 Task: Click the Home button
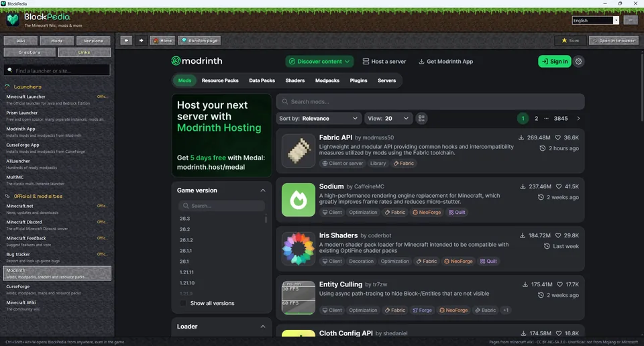click(162, 40)
